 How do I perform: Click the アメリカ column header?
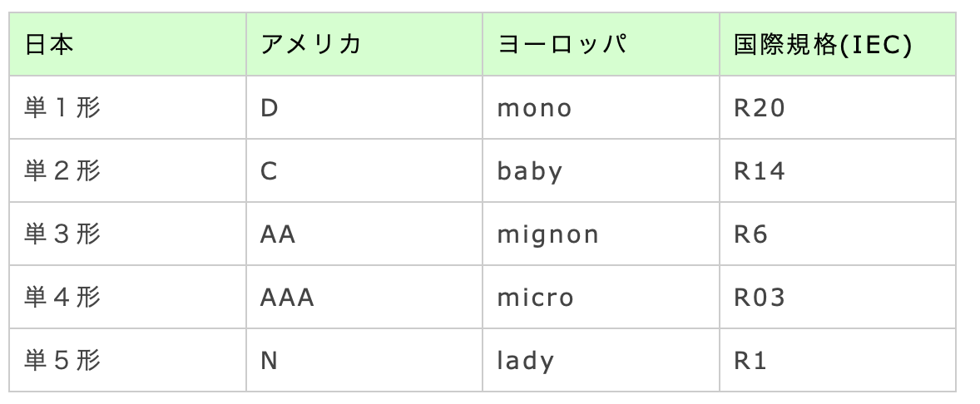(310, 45)
